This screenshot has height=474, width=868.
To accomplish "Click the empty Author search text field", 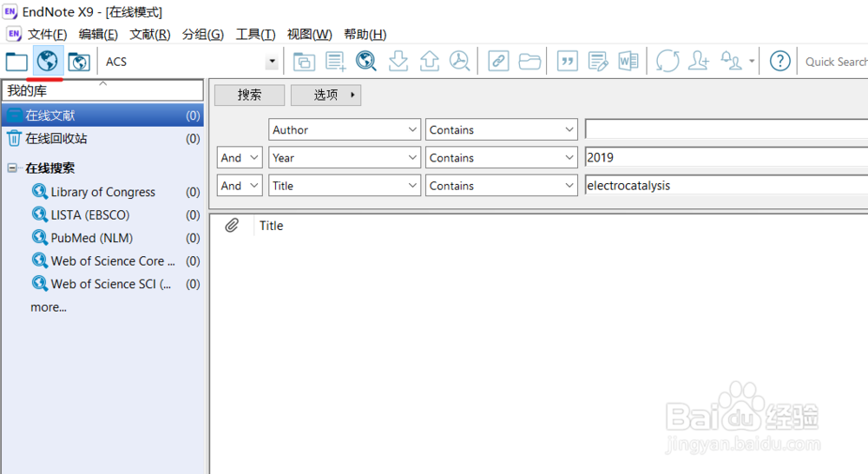I will [x=727, y=129].
